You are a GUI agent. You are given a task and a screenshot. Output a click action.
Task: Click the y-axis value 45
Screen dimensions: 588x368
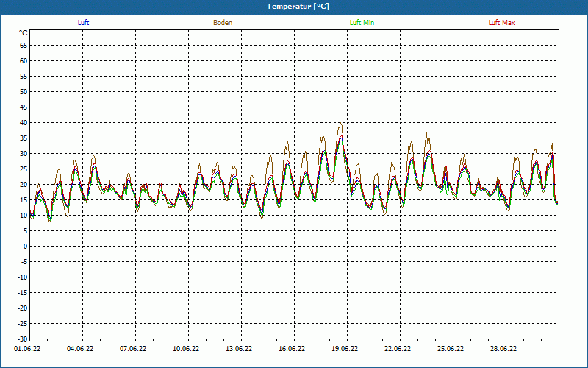[x=24, y=107]
